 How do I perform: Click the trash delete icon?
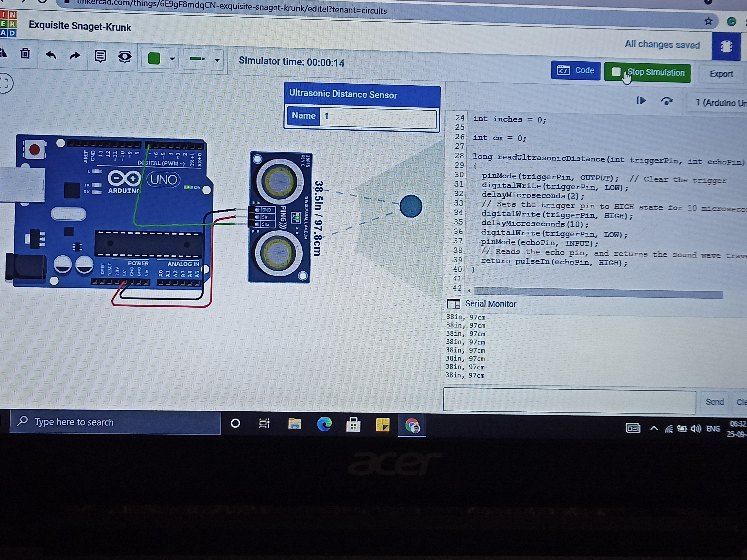[x=25, y=53]
